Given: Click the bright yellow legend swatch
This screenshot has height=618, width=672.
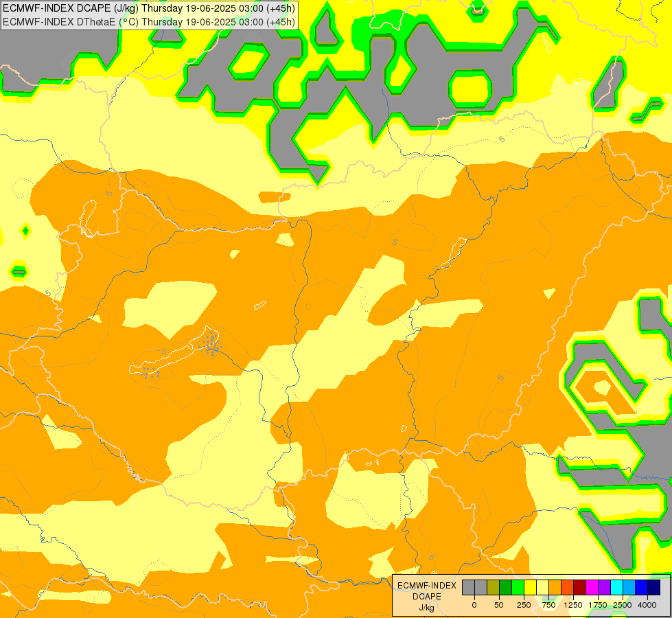Looking at the screenshot, I should (531, 588).
